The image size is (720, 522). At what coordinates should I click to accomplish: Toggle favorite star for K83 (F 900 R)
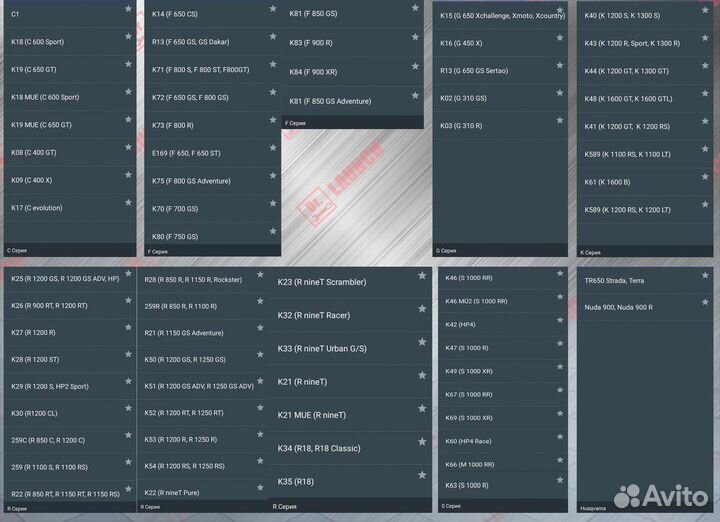click(416, 38)
